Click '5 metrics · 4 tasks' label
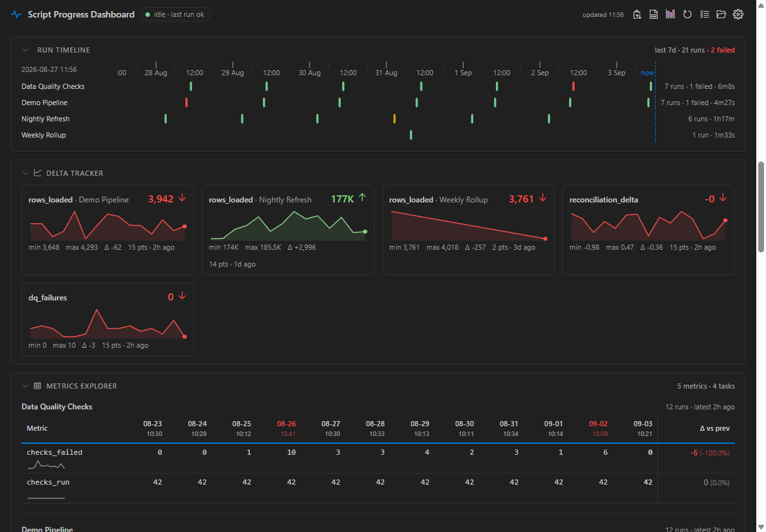766x532 pixels. pos(706,386)
